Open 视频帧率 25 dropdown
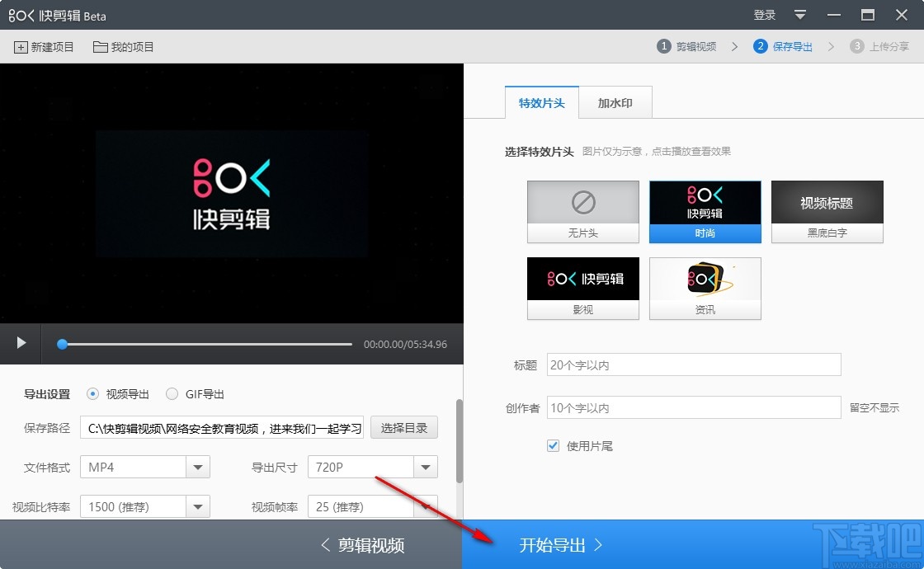The width and height of the screenshot is (924, 569). 372,506
